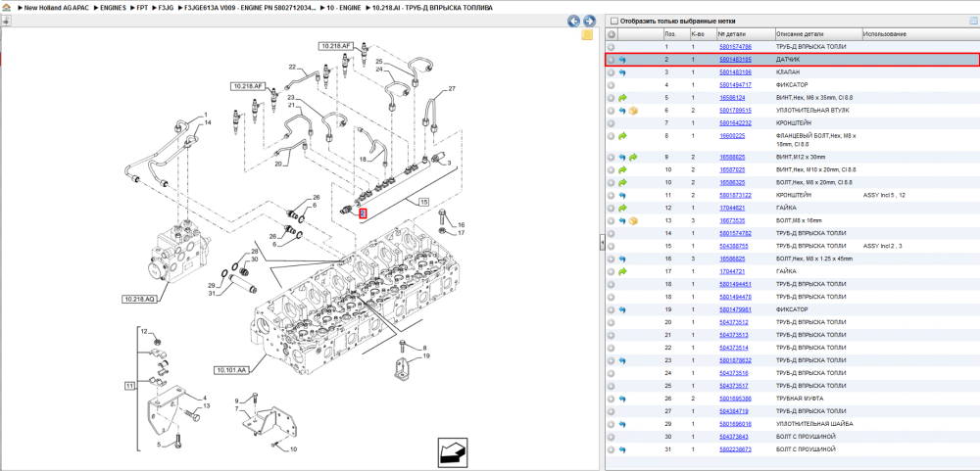Screen dimensions: 980x471
Task: Toggle the selection circle for part 5801574782
Action: [612, 234]
